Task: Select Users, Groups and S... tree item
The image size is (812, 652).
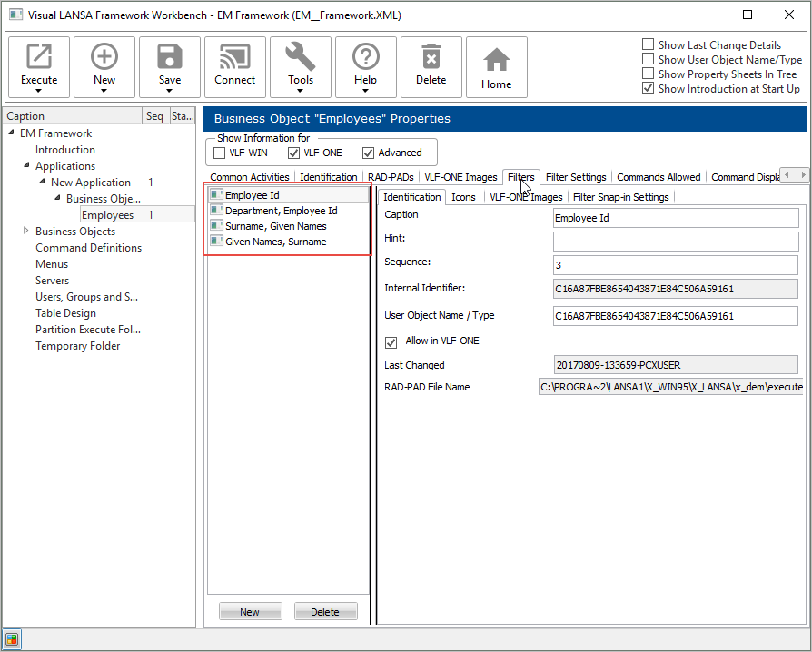Action: pos(86,297)
